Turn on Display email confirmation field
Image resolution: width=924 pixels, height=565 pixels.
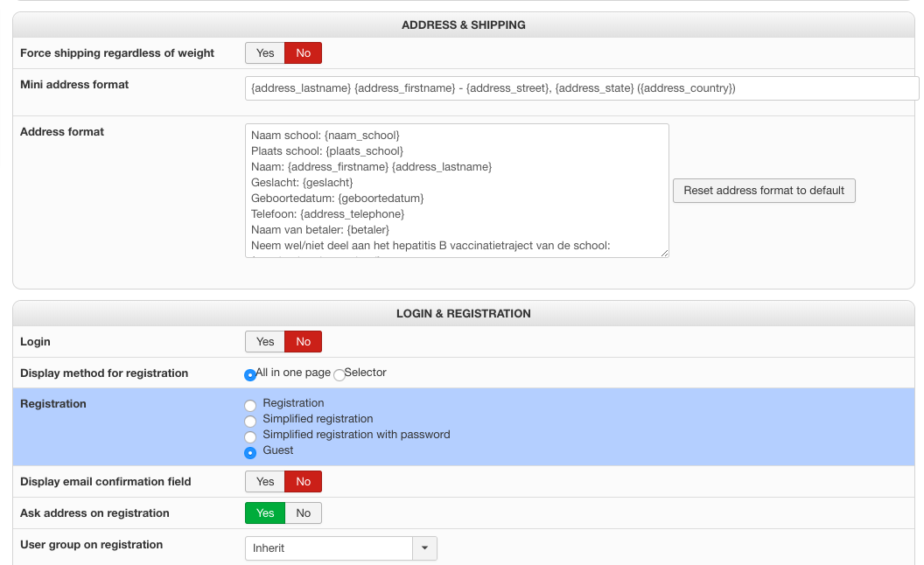click(265, 482)
